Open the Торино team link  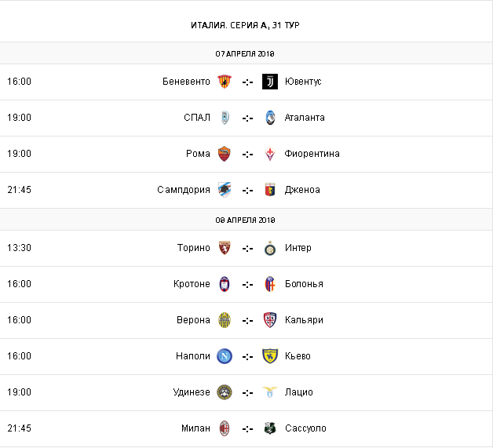(x=194, y=248)
